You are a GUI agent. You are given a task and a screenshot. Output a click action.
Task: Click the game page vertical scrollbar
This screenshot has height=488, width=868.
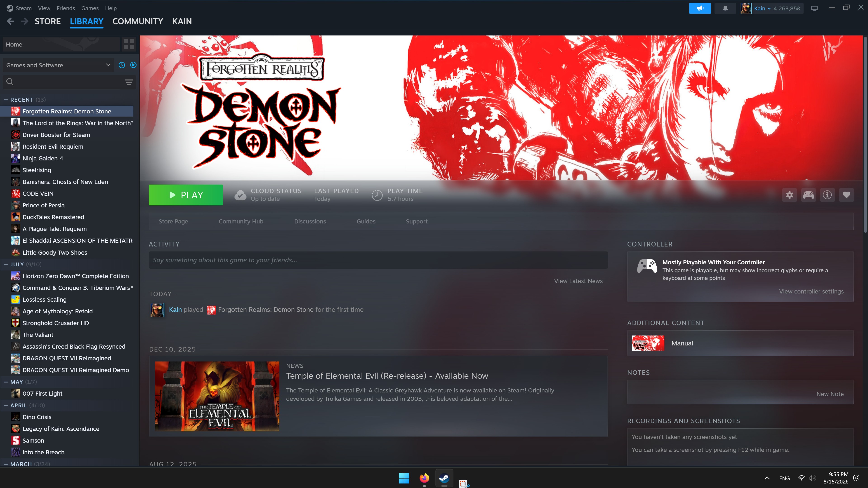point(865,135)
